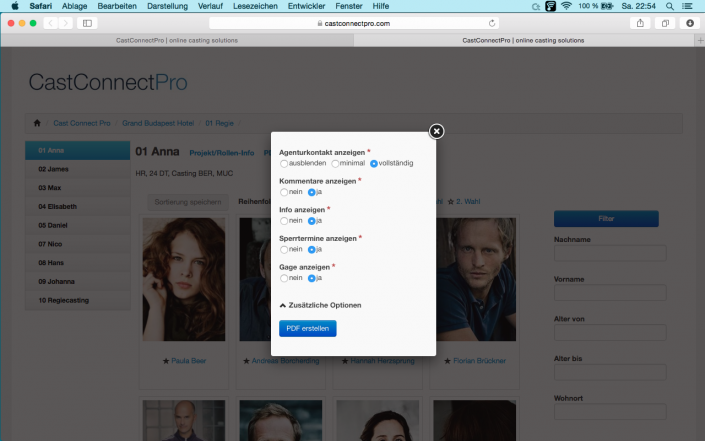This screenshot has height=441, width=705.
Task: Open the Lesezeichen menu
Action: point(255,6)
